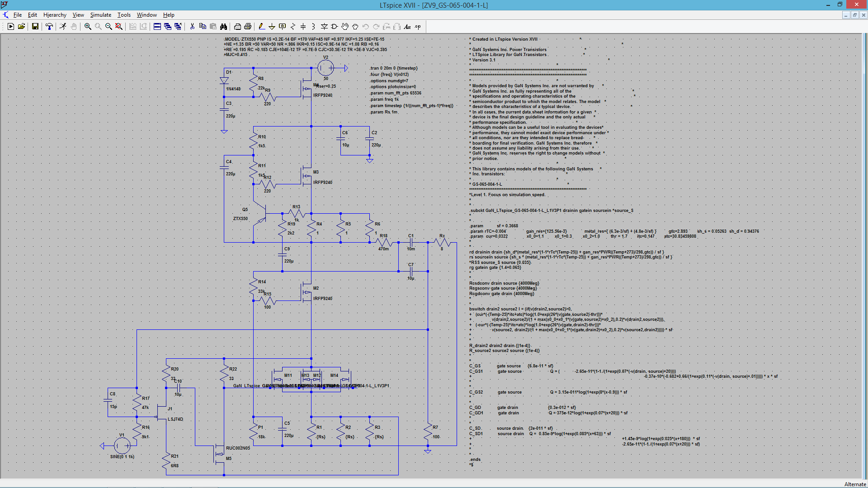Click the Zoom Out magnifier icon
This screenshot has height=488, width=868.
click(108, 27)
